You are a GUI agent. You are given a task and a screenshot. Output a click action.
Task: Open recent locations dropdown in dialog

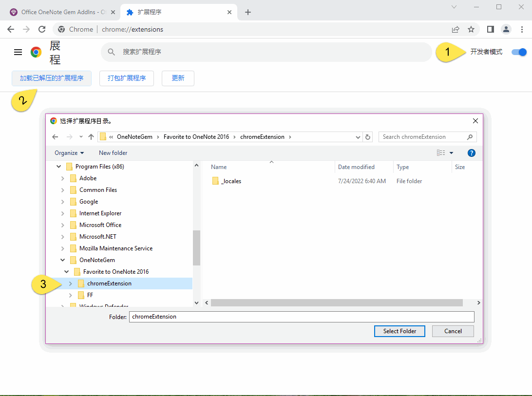(x=81, y=137)
